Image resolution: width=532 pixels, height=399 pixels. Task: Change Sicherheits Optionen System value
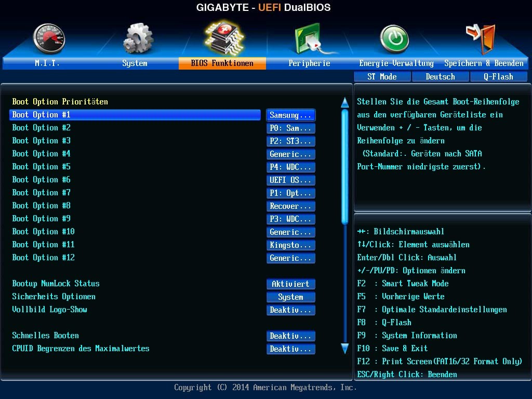[x=291, y=297]
